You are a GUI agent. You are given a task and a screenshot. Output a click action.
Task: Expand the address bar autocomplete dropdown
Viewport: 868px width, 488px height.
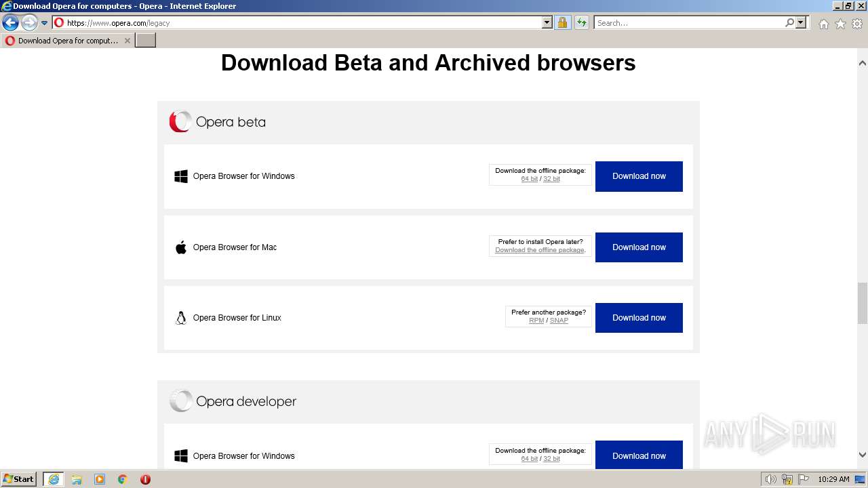coord(547,22)
